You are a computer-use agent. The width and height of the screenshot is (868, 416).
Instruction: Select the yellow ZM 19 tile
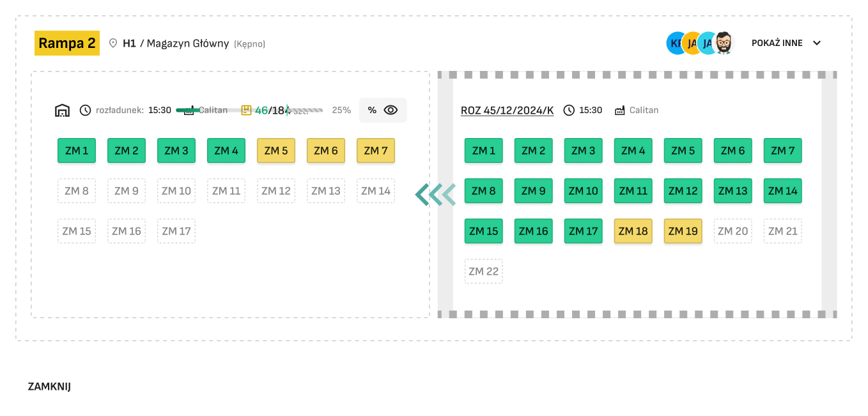click(683, 231)
